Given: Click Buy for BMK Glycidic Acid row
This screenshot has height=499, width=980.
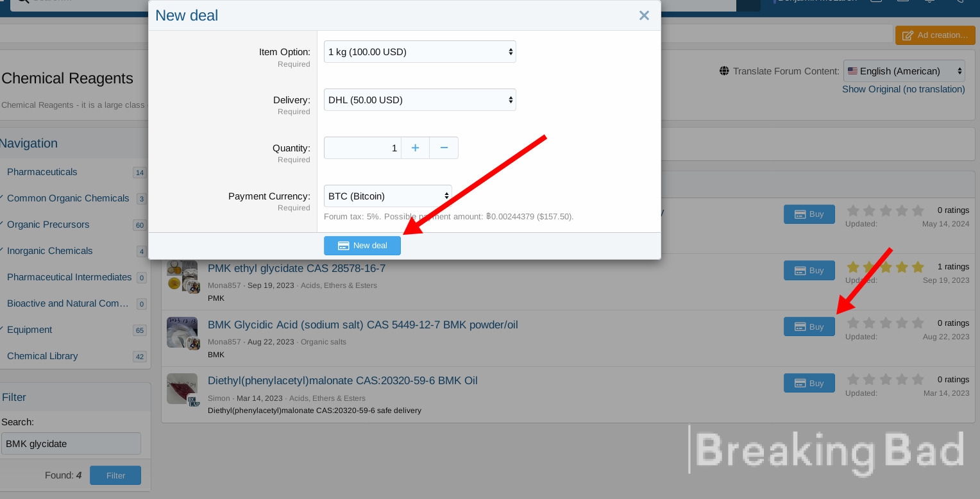Looking at the screenshot, I should coord(809,326).
